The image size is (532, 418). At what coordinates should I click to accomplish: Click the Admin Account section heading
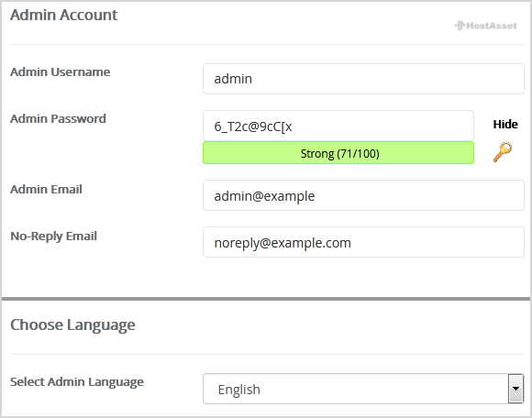coord(64,15)
